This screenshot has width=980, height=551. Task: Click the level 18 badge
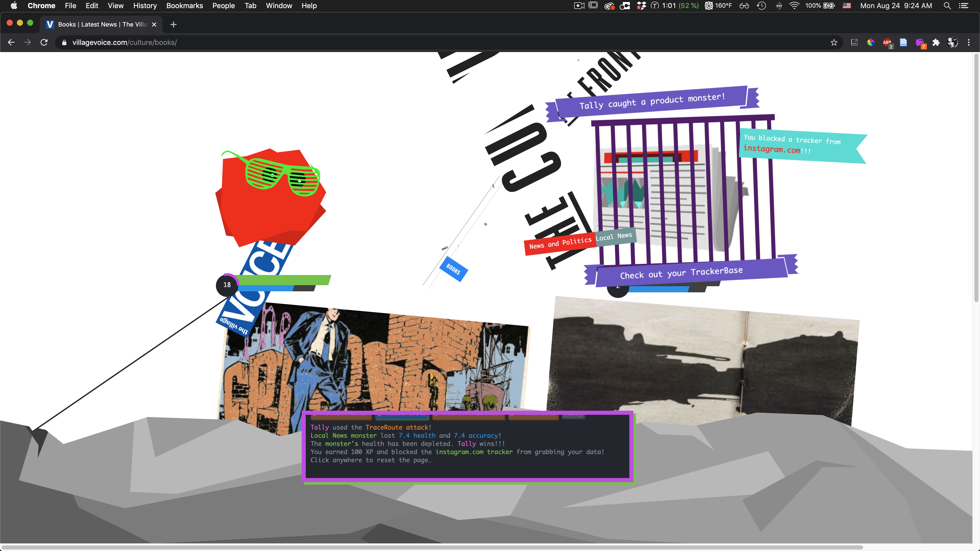click(227, 285)
